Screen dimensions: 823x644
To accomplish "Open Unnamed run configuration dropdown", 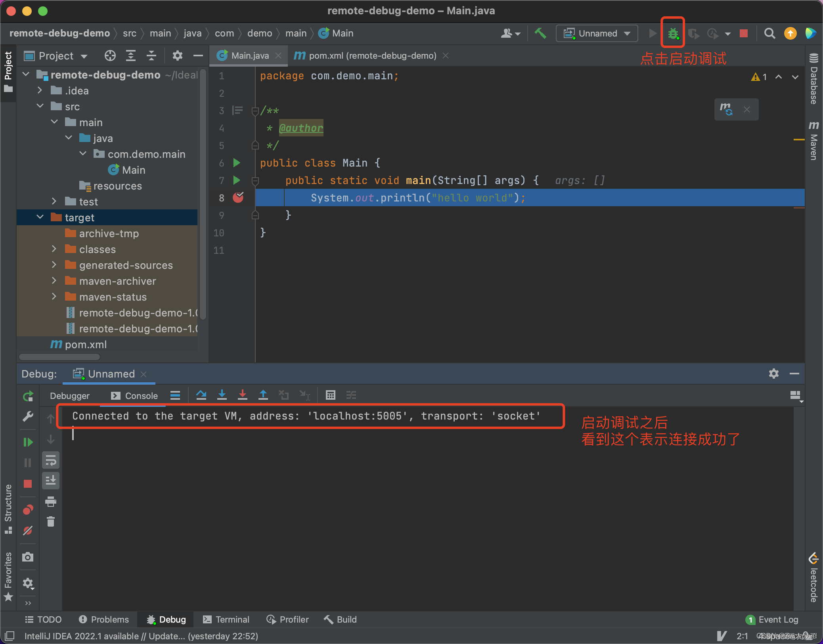I will (x=597, y=33).
